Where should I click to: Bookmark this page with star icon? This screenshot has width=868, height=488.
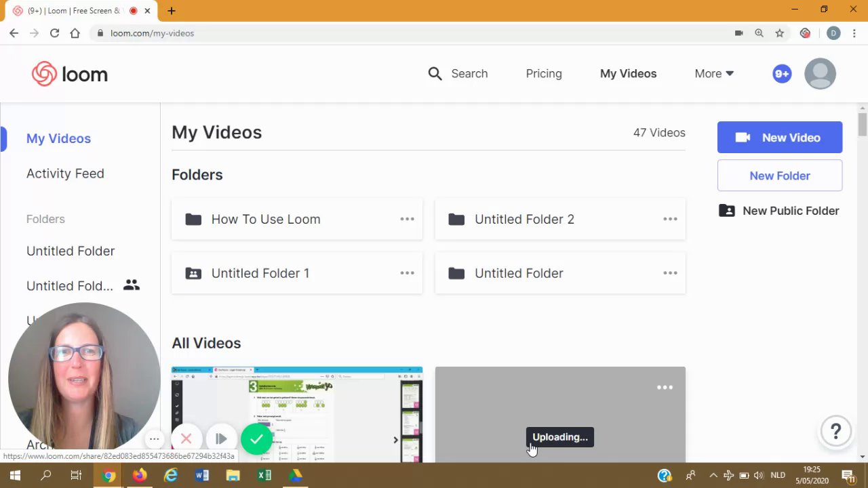[x=780, y=33]
